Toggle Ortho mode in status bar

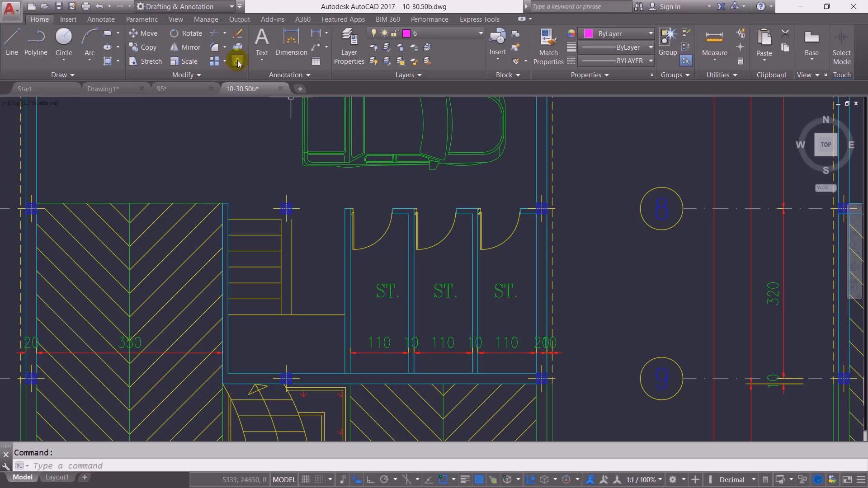[x=370, y=479]
